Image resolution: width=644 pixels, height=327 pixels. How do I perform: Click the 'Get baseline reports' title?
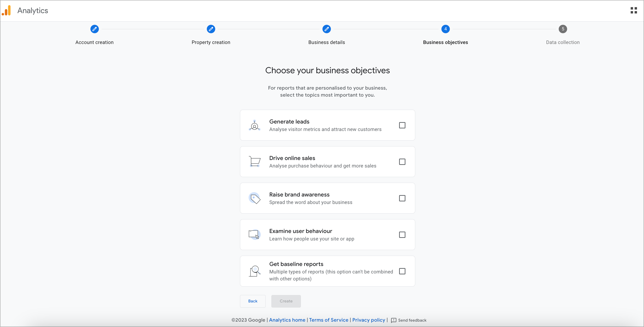click(296, 264)
